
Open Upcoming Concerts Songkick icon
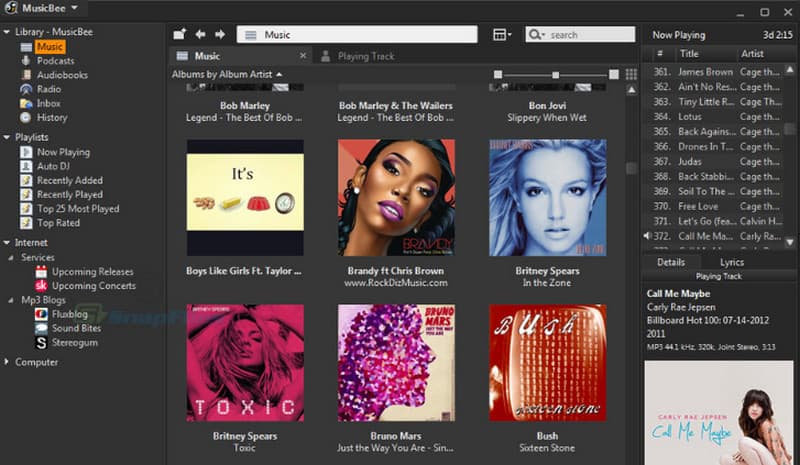click(41, 286)
